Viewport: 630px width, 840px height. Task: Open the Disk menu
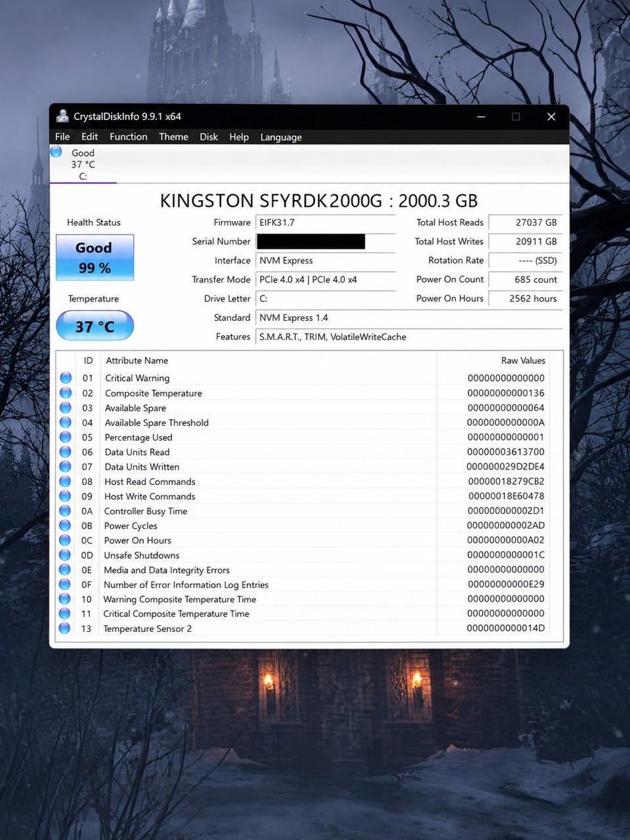pyautogui.click(x=209, y=136)
